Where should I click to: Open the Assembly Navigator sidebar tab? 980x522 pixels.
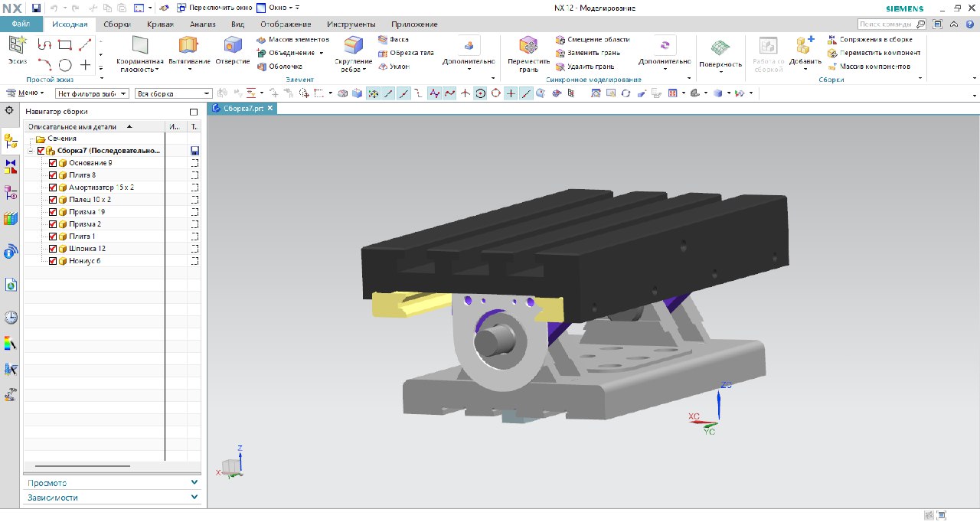click(x=11, y=140)
